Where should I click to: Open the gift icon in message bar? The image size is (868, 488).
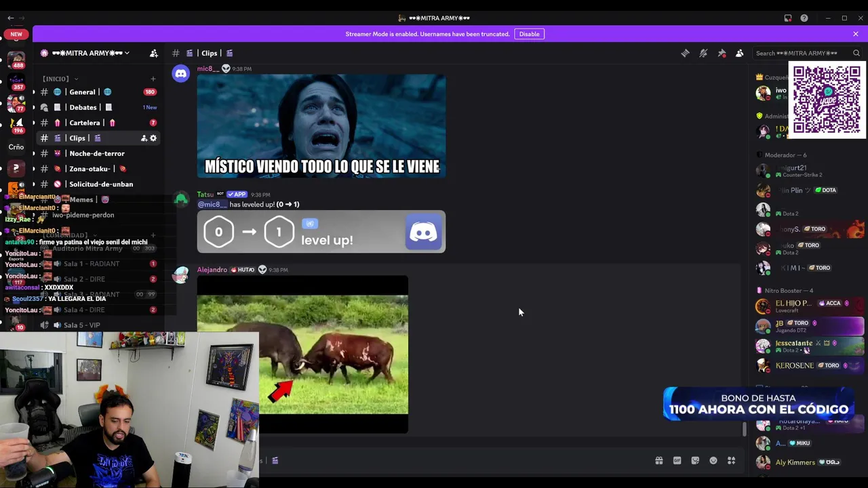click(658, 461)
